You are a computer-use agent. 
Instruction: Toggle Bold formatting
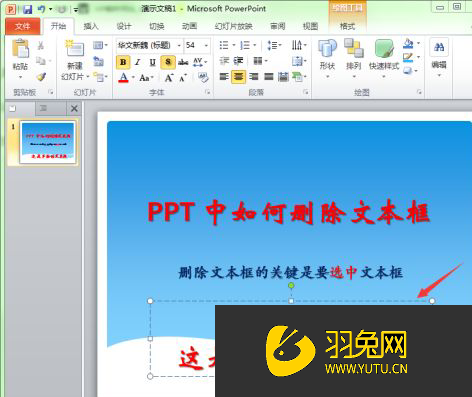pos(123,62)
